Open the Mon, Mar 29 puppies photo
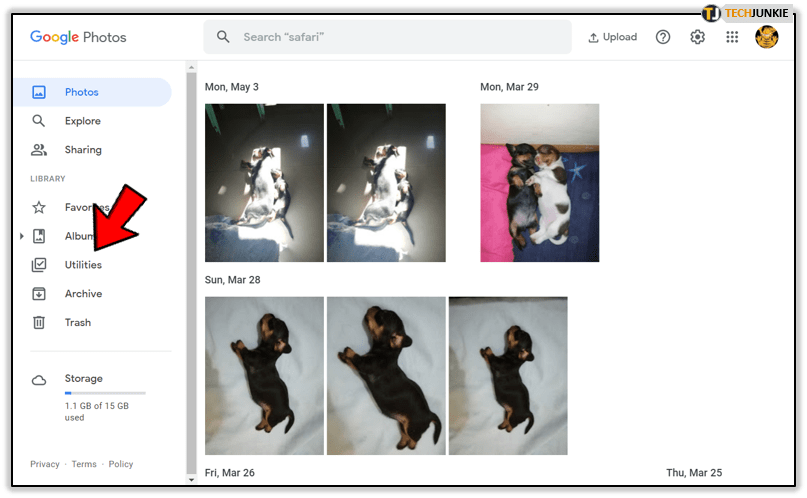The width and height of the screenshot is (807, 498). [539, 183]
